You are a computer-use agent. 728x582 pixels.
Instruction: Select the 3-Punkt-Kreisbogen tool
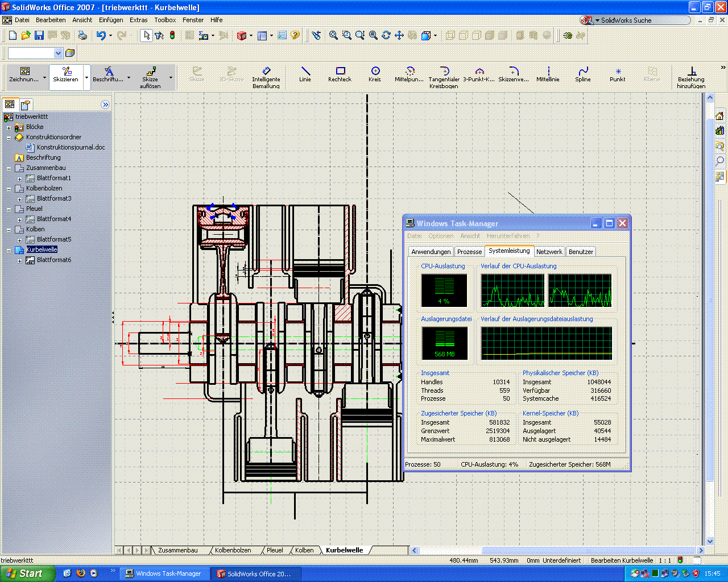coord(479,74)
